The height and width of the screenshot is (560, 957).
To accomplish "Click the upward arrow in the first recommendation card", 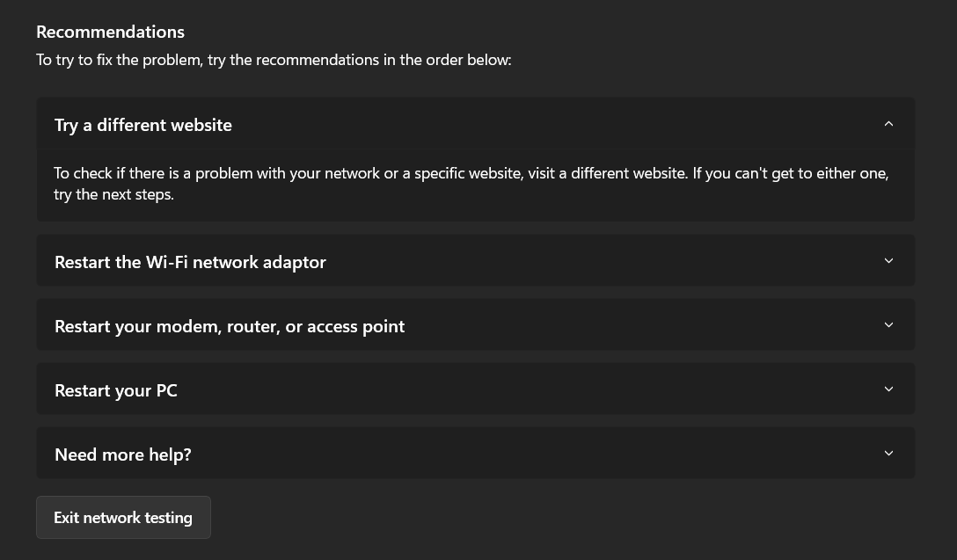I will [888, 123].
